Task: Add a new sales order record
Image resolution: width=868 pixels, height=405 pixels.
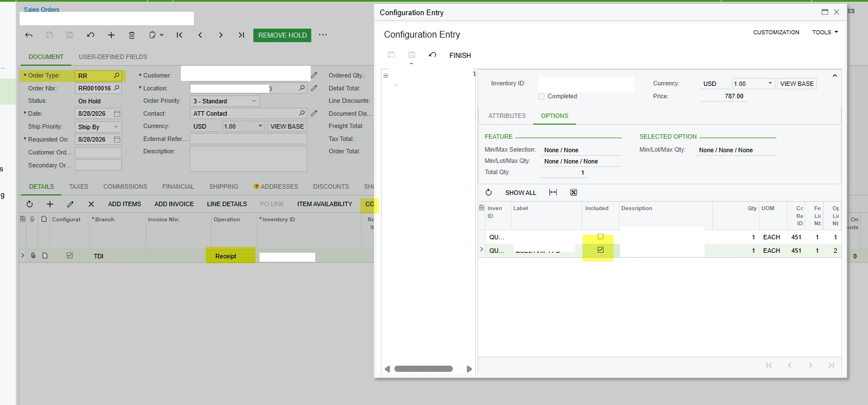Action: point(111,35)
